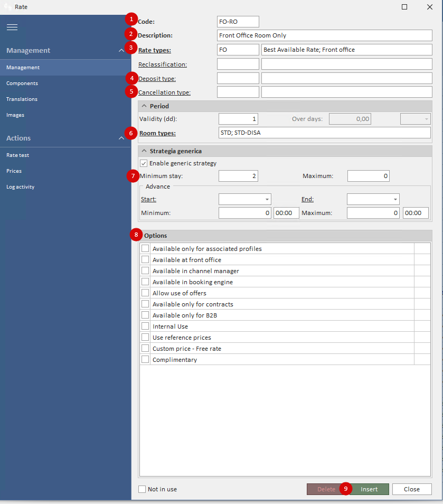Screen dimensions: 443x504
Task: Check the Not in use box
Action: (142, 489)
